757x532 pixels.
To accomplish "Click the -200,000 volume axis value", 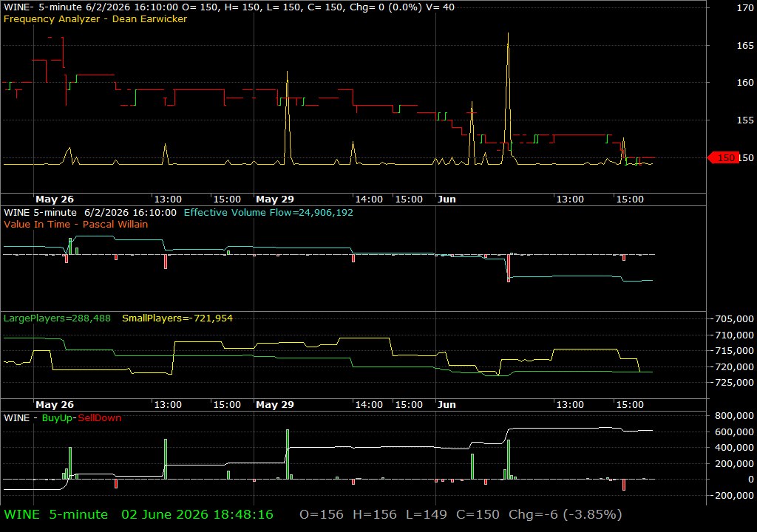I will tap(732, 495).
